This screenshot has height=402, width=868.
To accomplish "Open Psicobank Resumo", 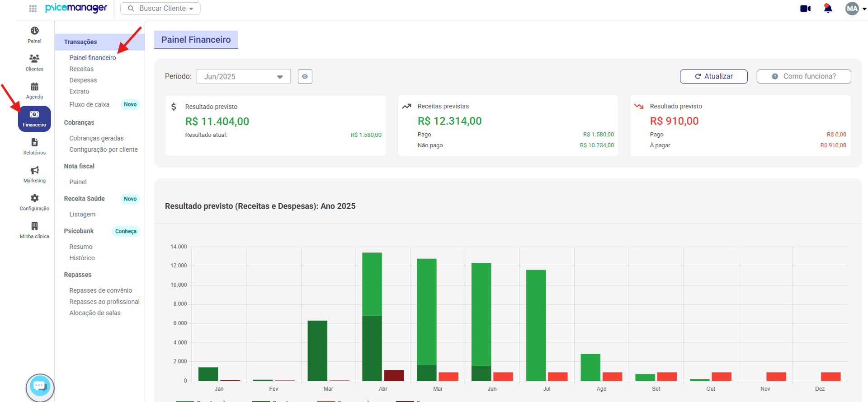I will click(x=81, y=247).
